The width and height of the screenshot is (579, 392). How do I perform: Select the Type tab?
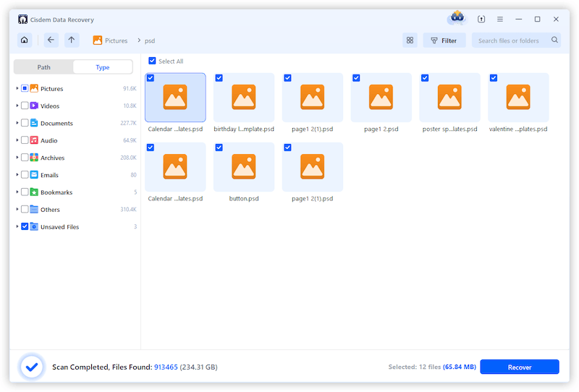pos(102,67)
